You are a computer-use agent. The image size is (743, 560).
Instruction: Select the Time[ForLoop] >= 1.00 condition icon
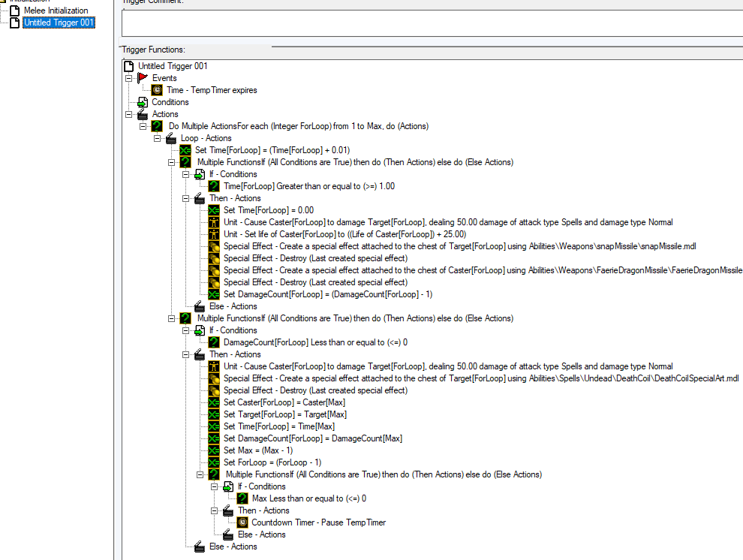click(214, 186)
